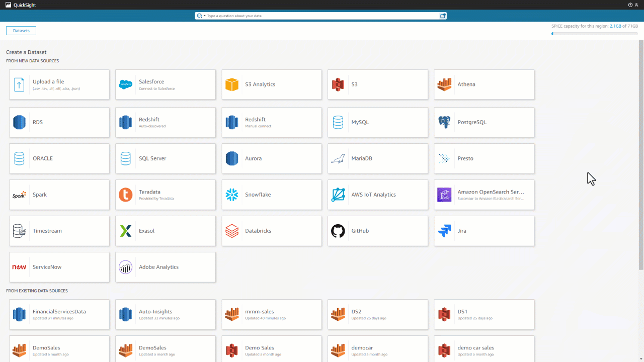The height and width of the screenshot is (362, 644).
Task: Open the FinancialServicesData existing source
Action: [59, 314]
